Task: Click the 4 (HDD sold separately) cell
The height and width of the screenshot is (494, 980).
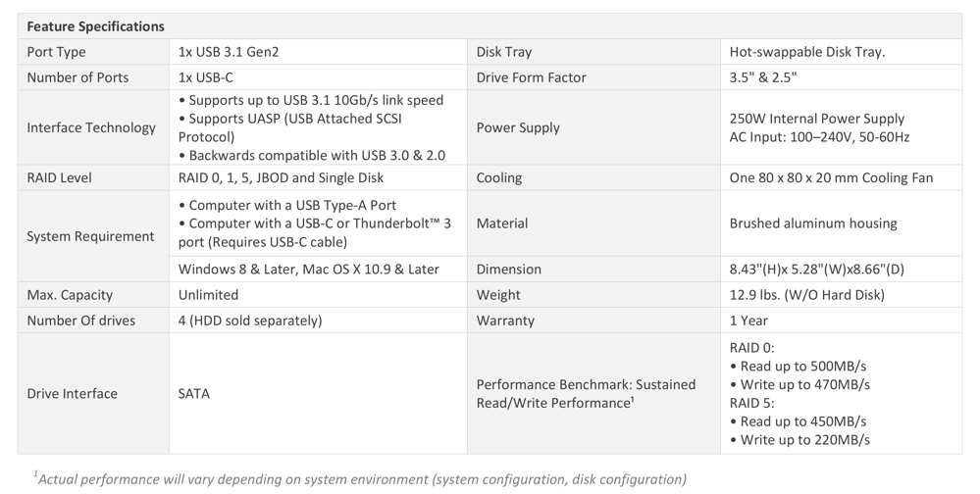Action: (318, 321)
